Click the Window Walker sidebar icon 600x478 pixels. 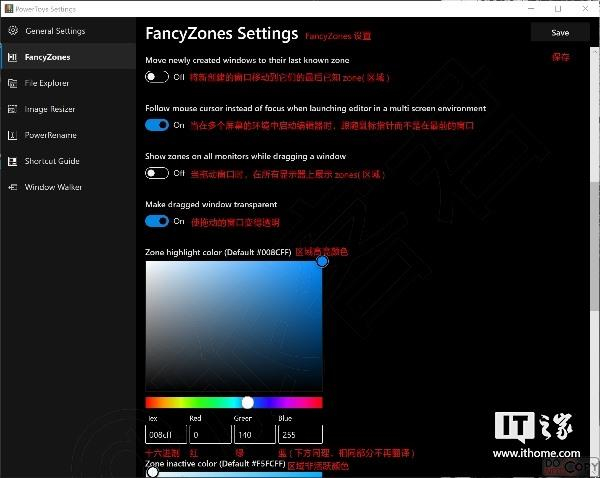coord(13,187)
